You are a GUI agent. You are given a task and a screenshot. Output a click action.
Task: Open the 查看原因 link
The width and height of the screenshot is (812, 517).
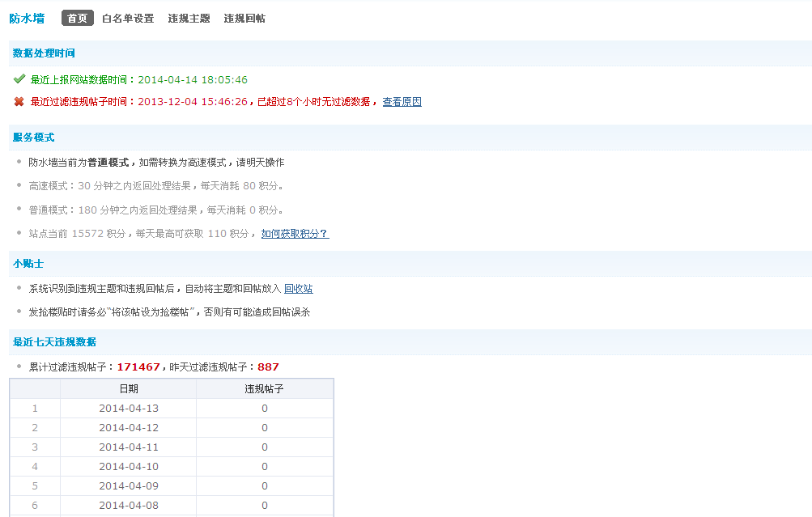402,102
